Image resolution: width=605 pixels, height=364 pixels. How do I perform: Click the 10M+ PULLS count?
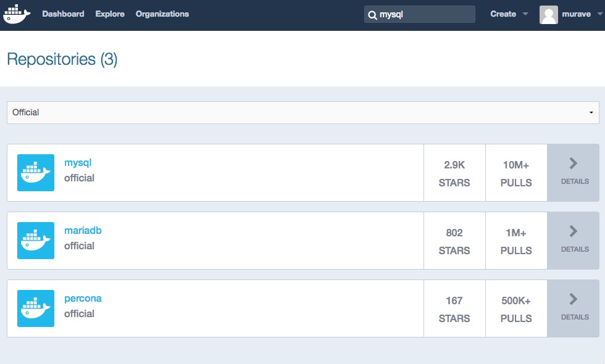pos(516,173)
